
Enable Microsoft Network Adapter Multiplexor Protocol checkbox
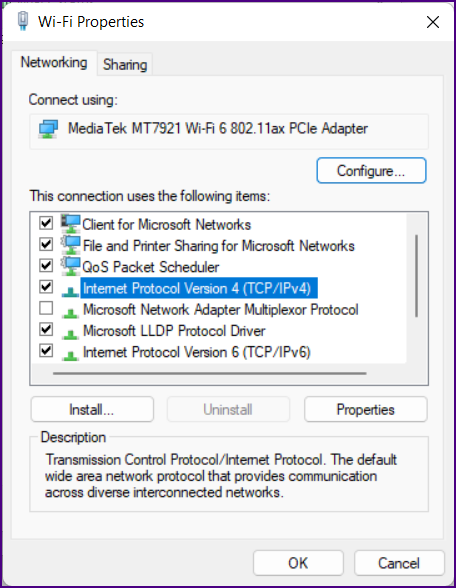pyautogui.click(x=46, y=308)
